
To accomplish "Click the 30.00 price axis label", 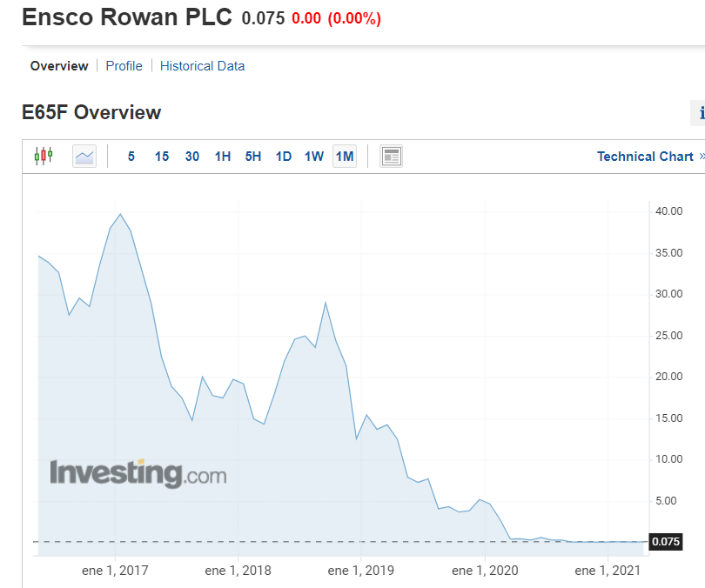I will pyautogui.click(x=668, y=294).
